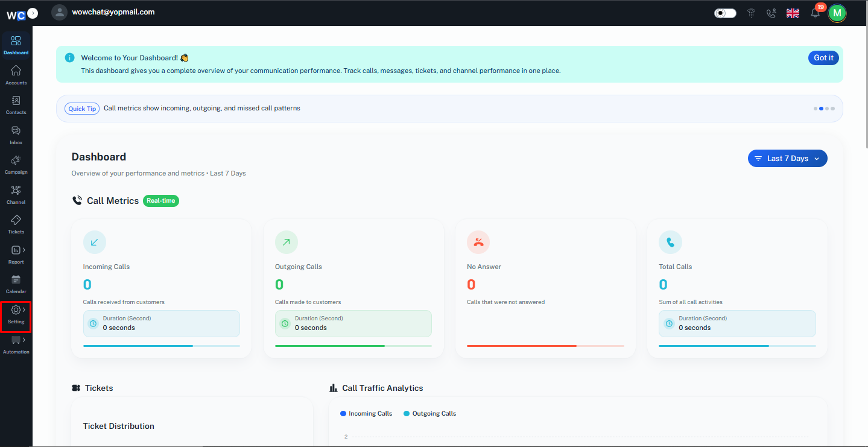Image resolution: width=868 pixels, height=447 pixels.
Task: Expand the Setting submenu chevron
Action: click(x=24, y=309)
